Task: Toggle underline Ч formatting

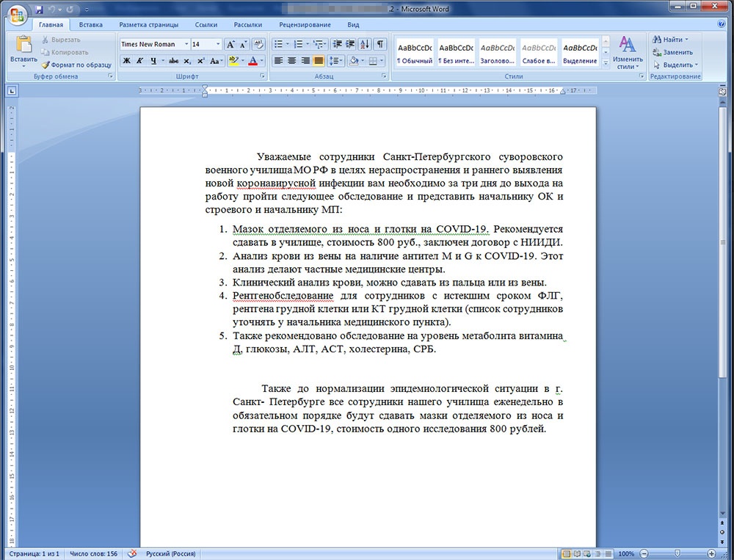Action: (153, 61)
